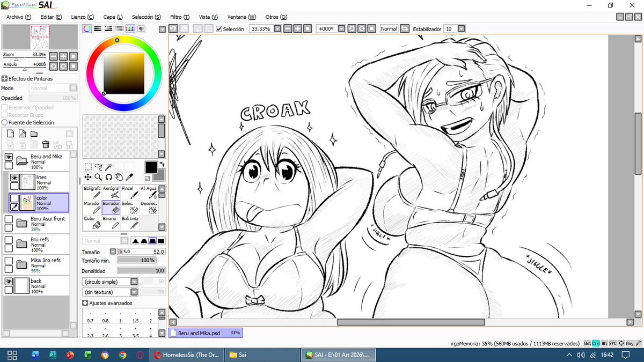The height and width of the screenshot is (362, 644).
Task: Pick the rectangular selection tool
Action: click(x=89, y=167)
